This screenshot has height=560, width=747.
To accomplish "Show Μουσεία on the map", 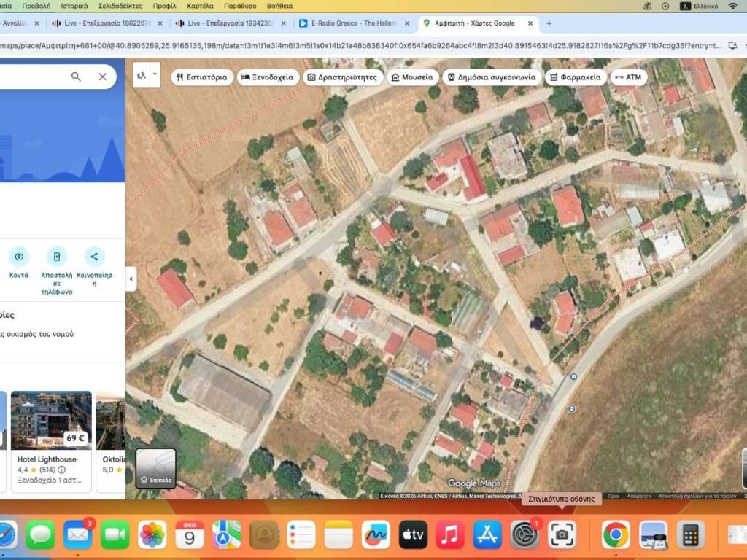I will point(412,77).
